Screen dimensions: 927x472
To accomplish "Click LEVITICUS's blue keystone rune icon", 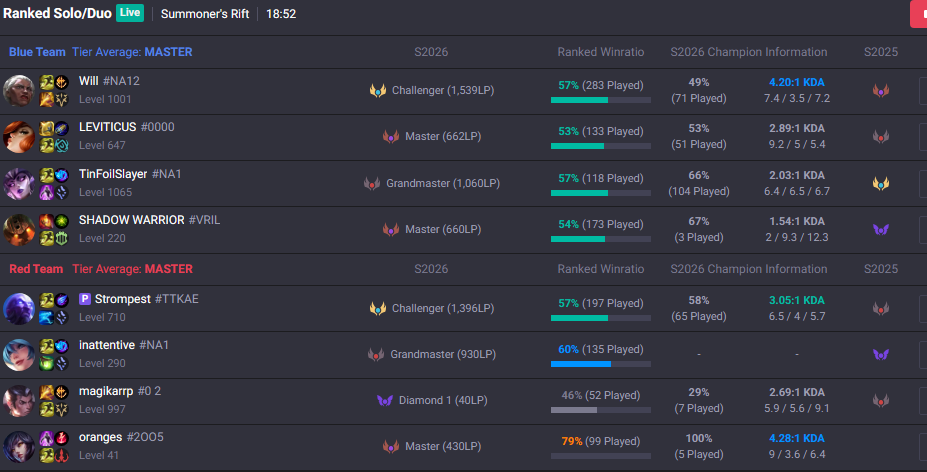I will (61, 128).
